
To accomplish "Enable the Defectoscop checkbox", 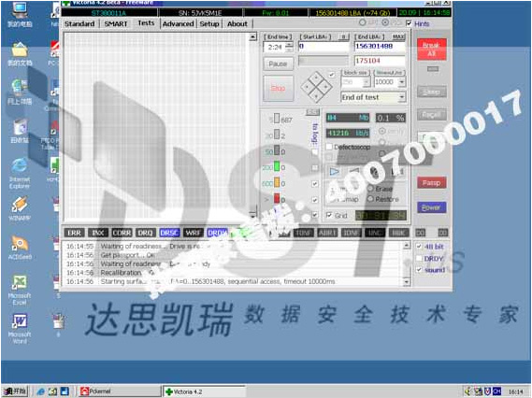I will pyautogui.click(x=329, y=147).
